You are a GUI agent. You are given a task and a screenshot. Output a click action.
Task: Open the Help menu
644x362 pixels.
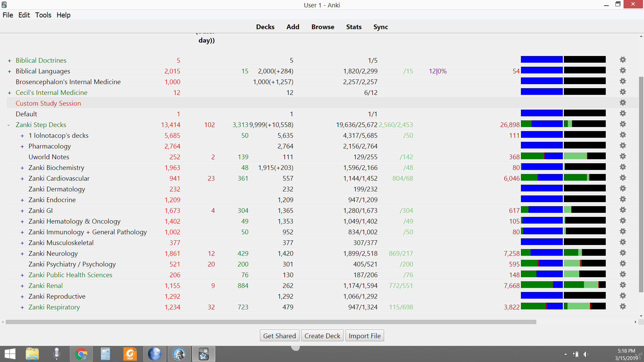click(63, 15)
